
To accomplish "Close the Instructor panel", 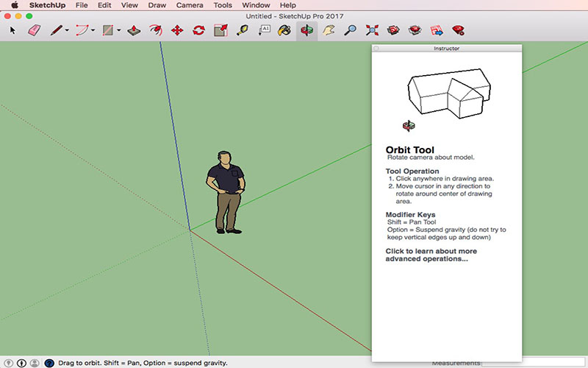I will point(376,49).
